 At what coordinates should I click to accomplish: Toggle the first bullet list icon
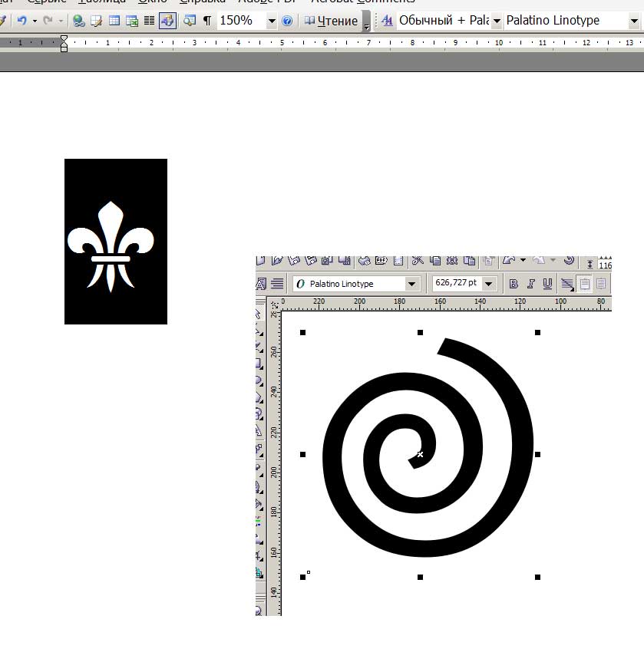click(x=584, y=284)
